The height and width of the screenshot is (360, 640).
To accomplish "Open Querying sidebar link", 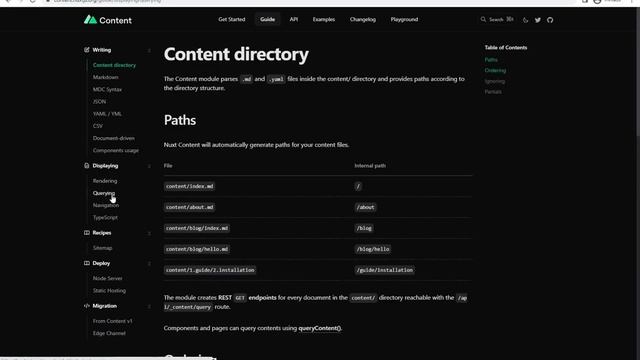I will point(104,193).
